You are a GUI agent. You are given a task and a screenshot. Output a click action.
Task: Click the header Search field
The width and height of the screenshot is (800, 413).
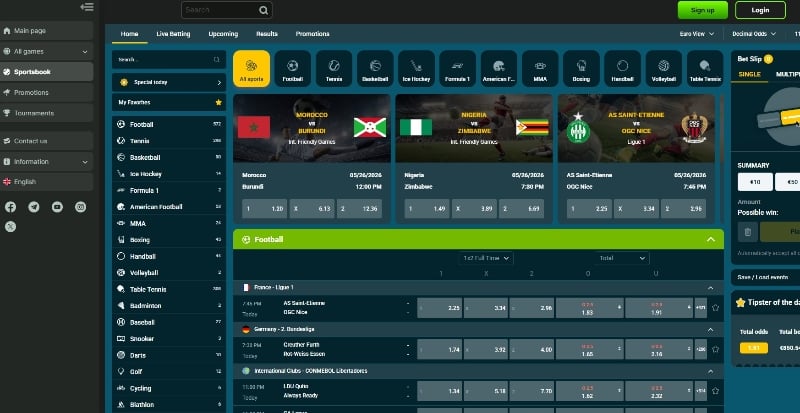coord(227,10)
